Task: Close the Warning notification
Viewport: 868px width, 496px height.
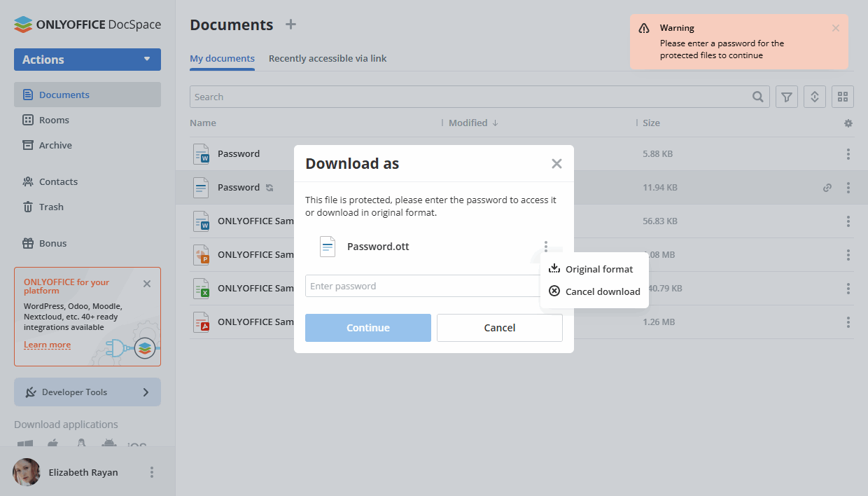Action: pos(835,28)
